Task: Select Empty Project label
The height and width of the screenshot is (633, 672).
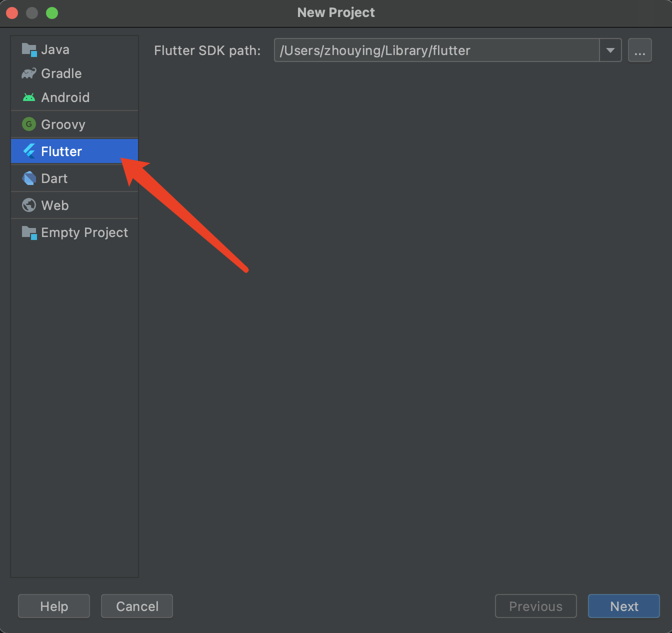Action: tap(84, 232)
